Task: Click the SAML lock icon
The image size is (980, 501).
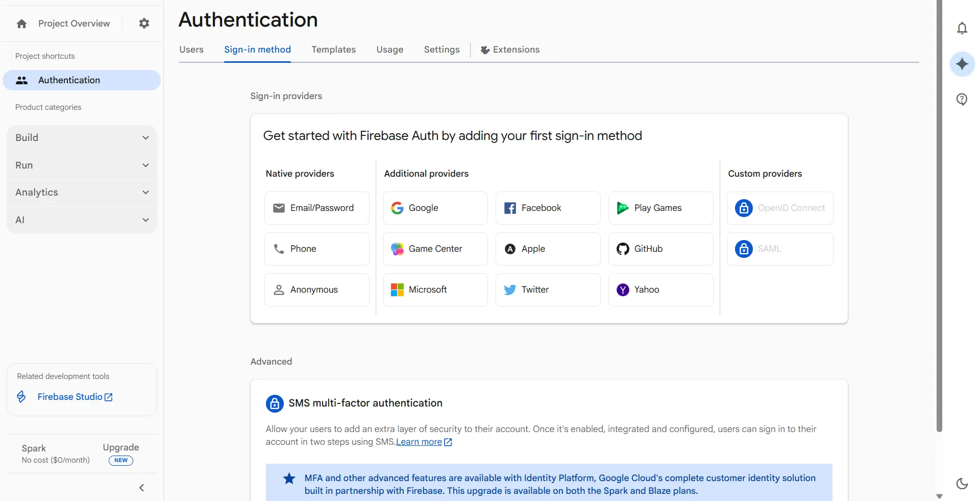Action: pos(744,249)
